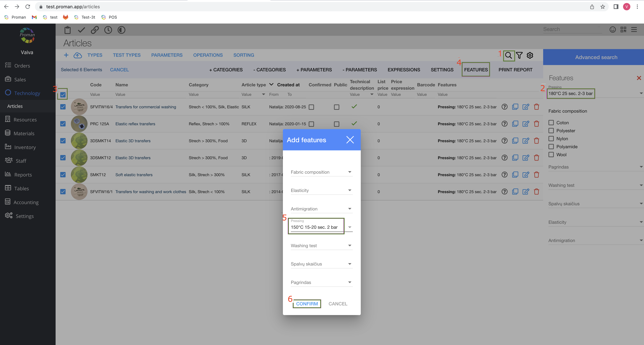This screenshot has height=345, width=644.
Task: Toggle the select-all checkbox in the table header
Action: (x=63, y=95)
